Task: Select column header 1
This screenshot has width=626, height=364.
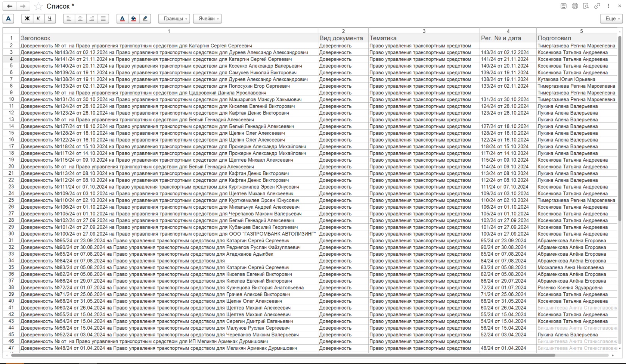Action: [169, 31]
